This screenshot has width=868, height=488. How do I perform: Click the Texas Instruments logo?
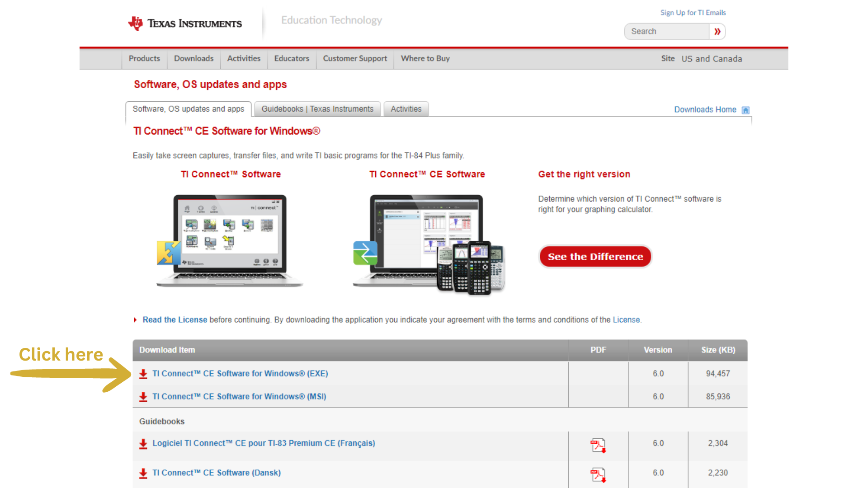pyautogui.click(x=184, y=23)
